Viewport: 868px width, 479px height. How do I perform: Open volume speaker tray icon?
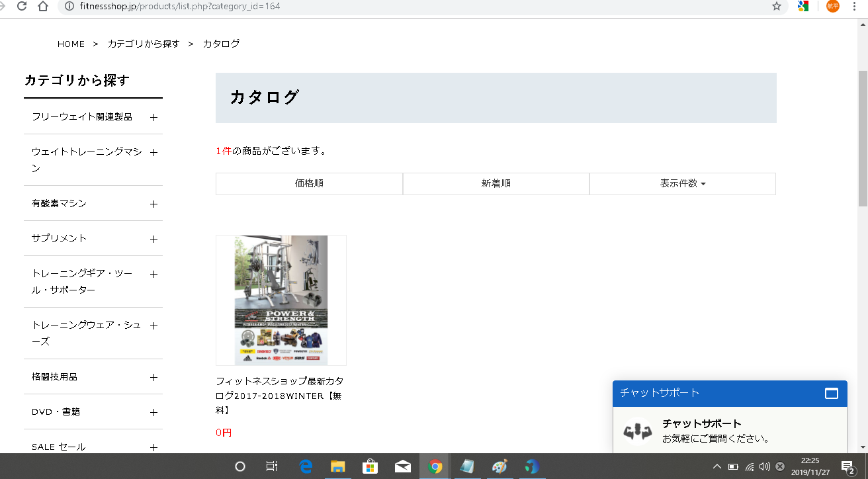click(765, 466)
